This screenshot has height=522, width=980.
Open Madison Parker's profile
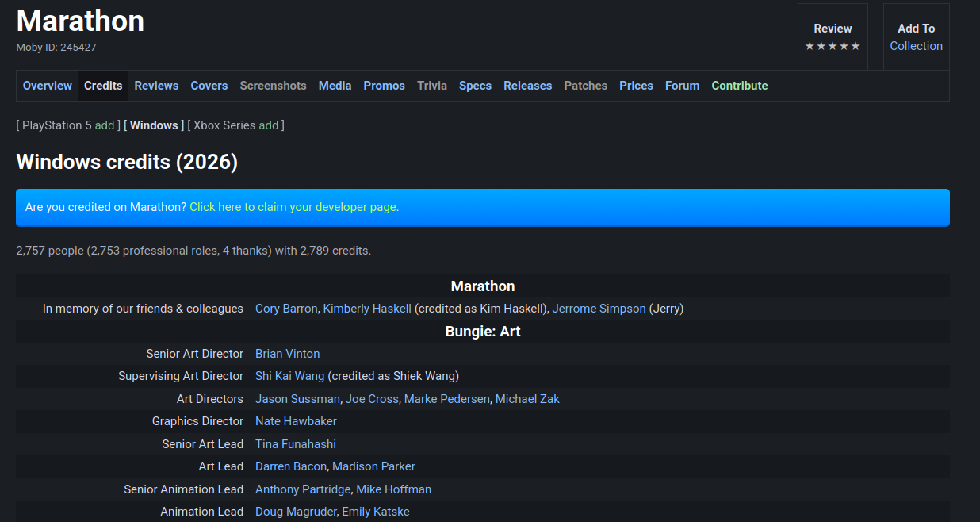pos(373,466)
